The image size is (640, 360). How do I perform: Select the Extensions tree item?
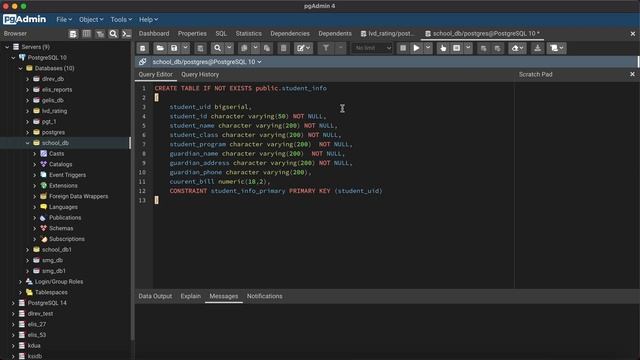(x=63, y=186)
